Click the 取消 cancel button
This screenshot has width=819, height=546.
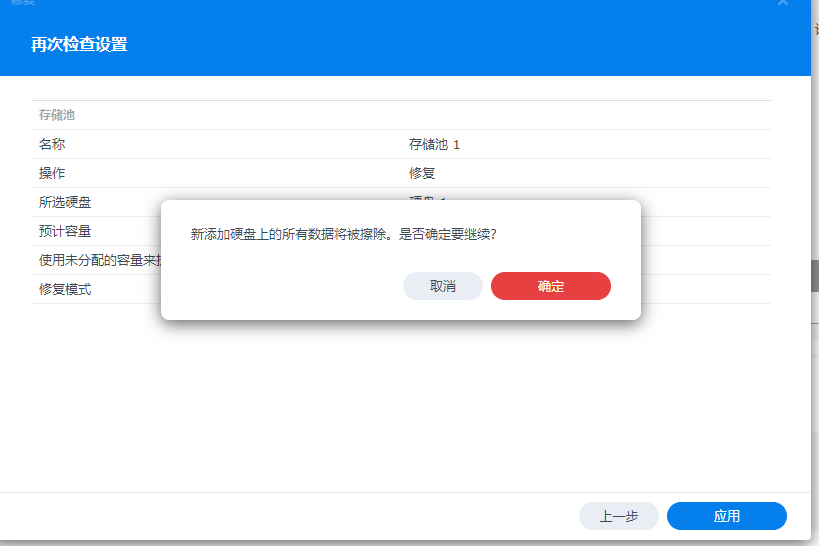[x=442, y=286]
